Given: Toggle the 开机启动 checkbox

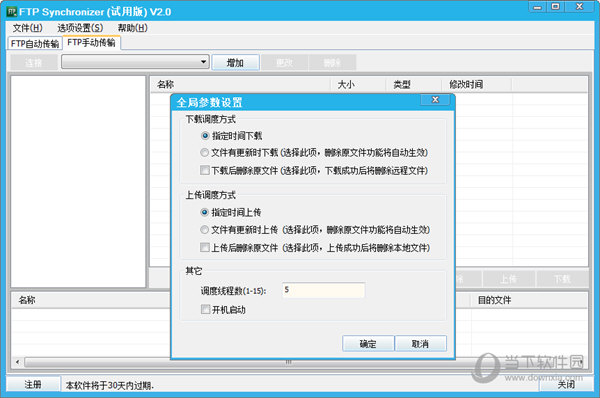Looking at the screenshot, I should click(206, 309).
